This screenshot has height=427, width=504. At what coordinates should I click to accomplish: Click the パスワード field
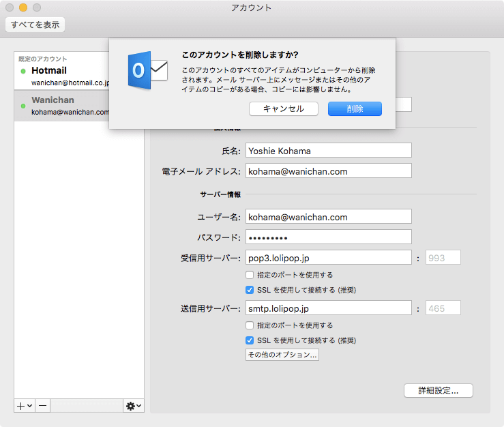point(329,237)
